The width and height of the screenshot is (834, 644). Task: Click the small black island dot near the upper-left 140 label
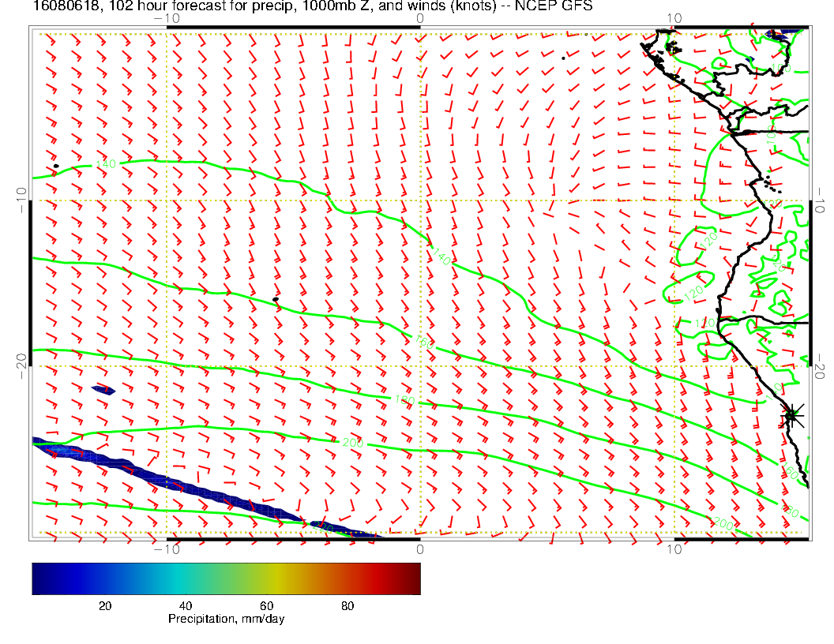[56, 166]
